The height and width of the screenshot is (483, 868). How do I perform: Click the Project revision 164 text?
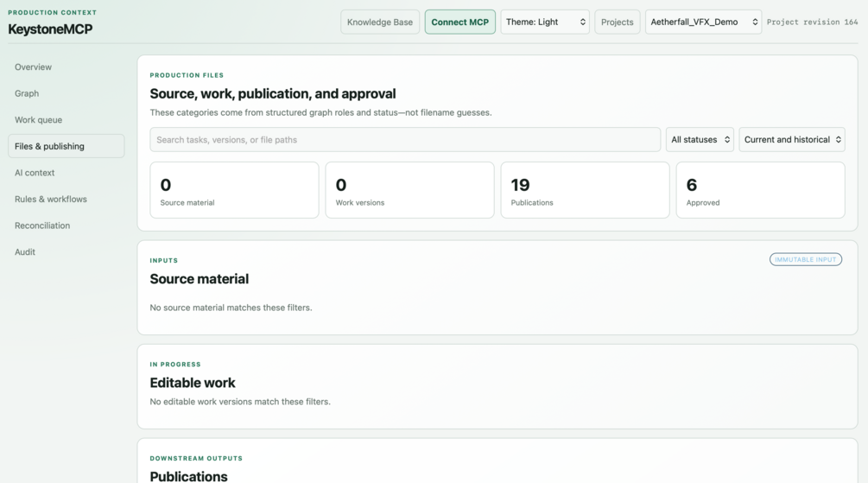[x=812, y=22]
